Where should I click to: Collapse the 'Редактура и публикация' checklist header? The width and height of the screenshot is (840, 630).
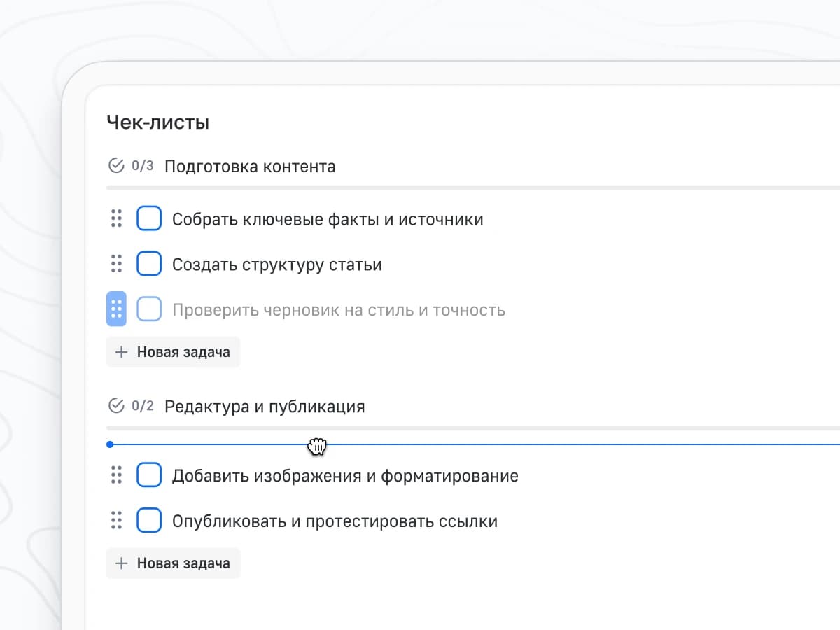tap(263, 406)
